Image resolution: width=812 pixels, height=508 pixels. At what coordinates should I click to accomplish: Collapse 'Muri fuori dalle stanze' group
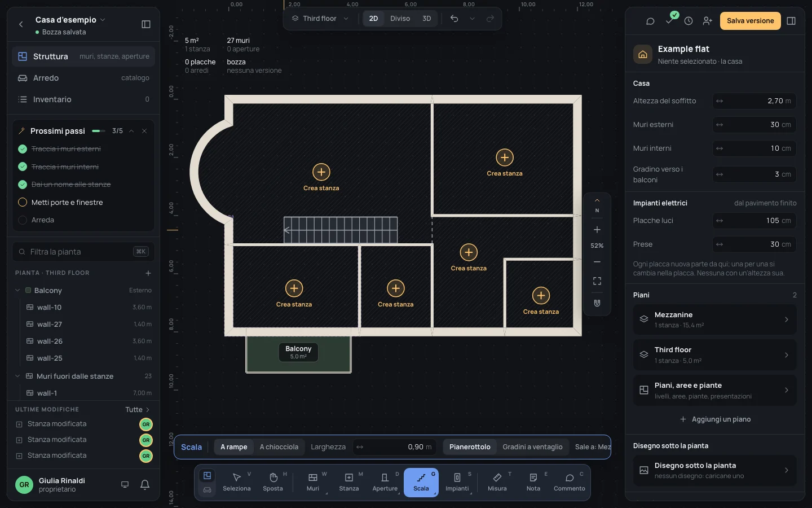[x=17, y=376]
